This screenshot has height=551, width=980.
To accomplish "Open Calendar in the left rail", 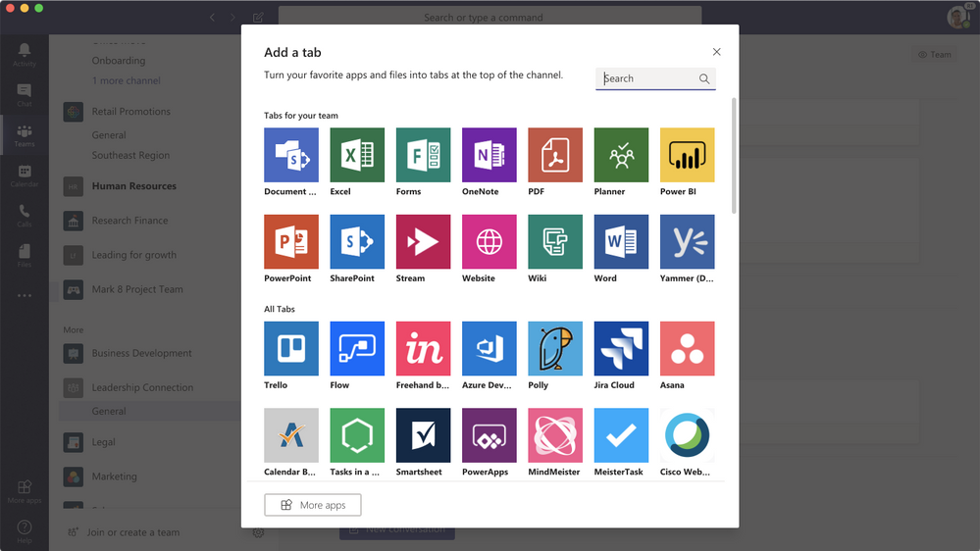I will (x=25, y=175).
